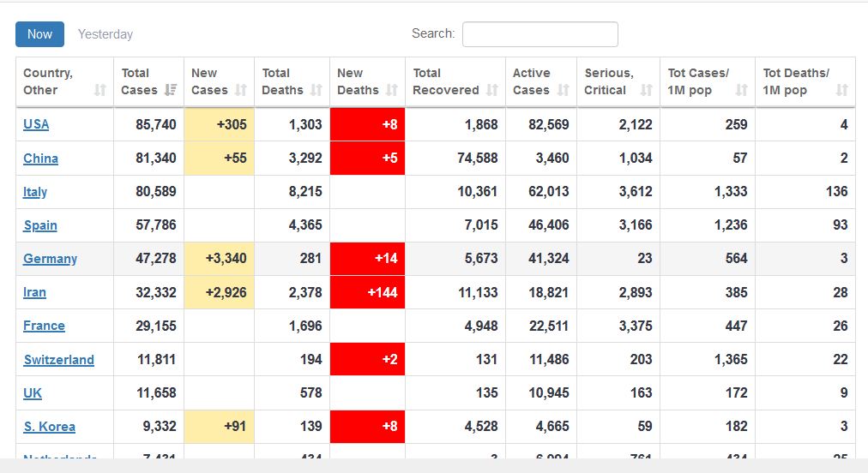The image size is (868, 473).
Task: Sort table by Total Deaths arrows
Action: 316,90
